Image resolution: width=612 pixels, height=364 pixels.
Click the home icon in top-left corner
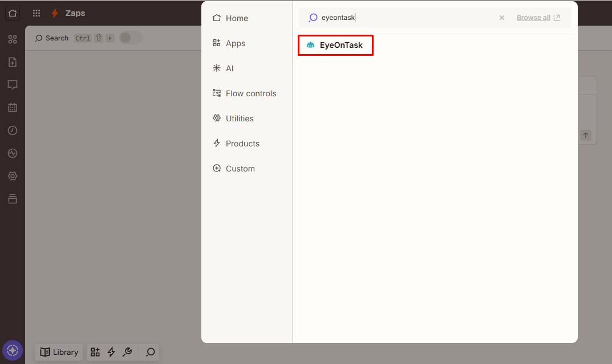click(x=13, y=13)
